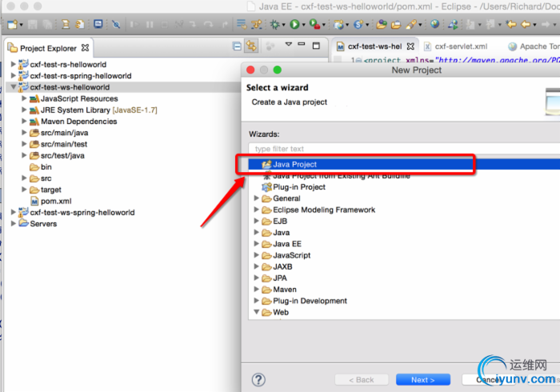Open the Debug dropdown arrow
The width and height of the screenshot is (560, 392).
tap(283, 25)
